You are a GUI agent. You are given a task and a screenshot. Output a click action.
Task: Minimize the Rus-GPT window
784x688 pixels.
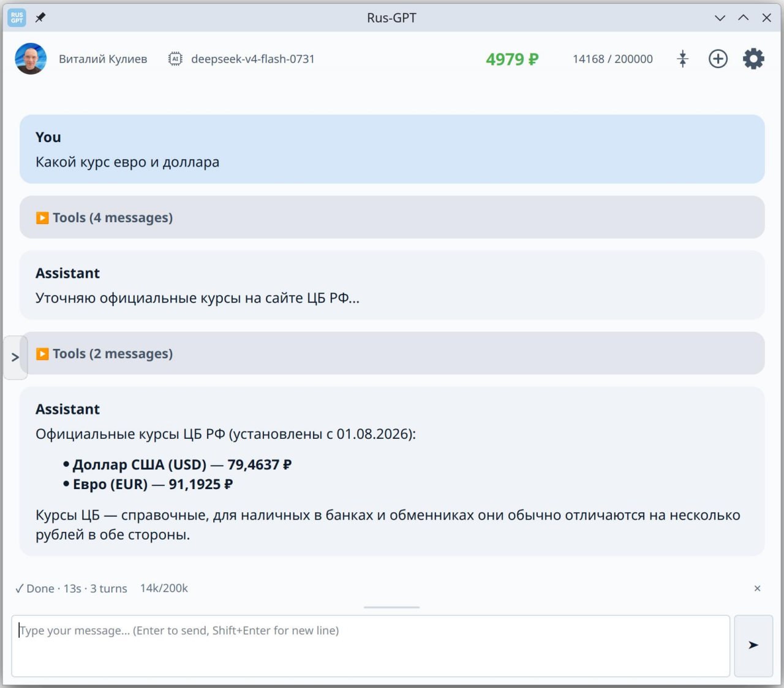click(720, 18)
